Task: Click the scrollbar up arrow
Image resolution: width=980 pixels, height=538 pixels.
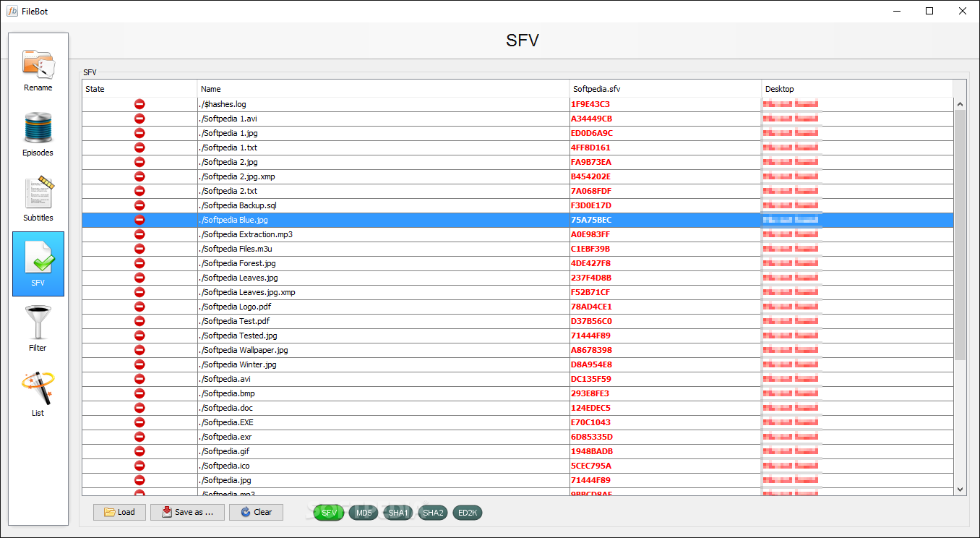Action: pos(960,104)
